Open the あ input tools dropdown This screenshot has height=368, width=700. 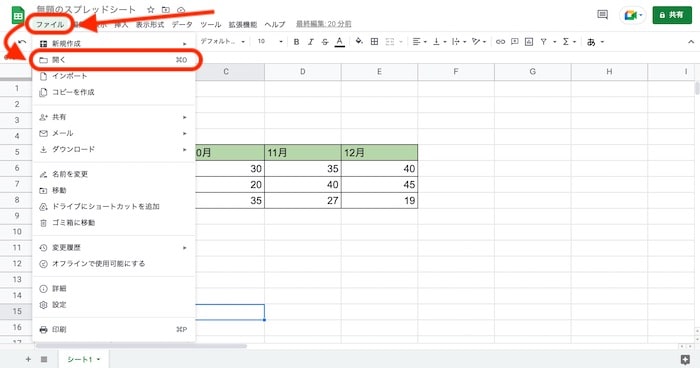click(595, 42)
